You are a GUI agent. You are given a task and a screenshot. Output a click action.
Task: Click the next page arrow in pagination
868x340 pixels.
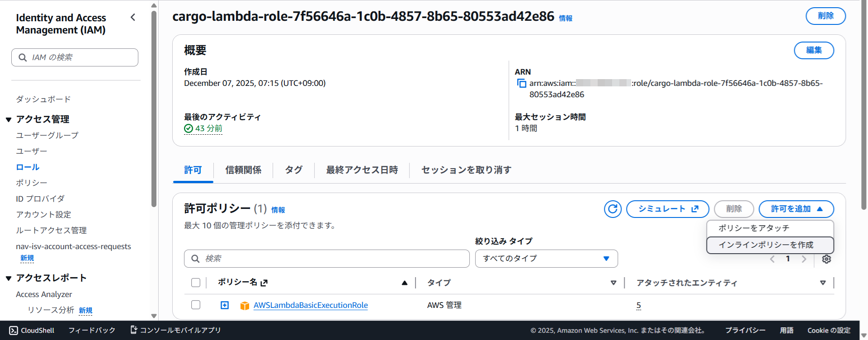pyautogui.click(x=804, y=259)
